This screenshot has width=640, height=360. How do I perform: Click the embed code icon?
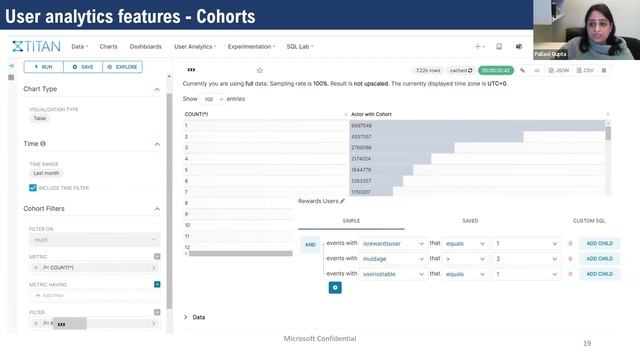(537, 71)
